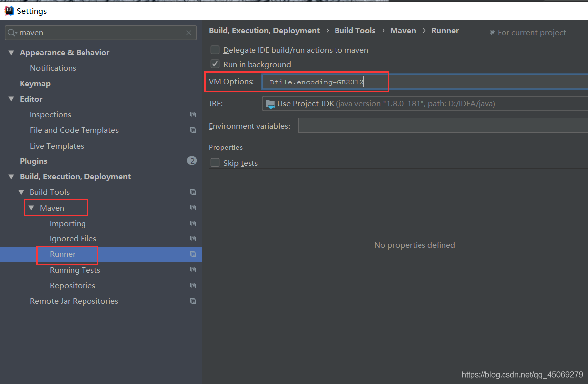Image resolution: width=588 pixels, height=384 pixels.
Task: Click the No properties defined placeholder text
Action: click(x=415, y=245)
